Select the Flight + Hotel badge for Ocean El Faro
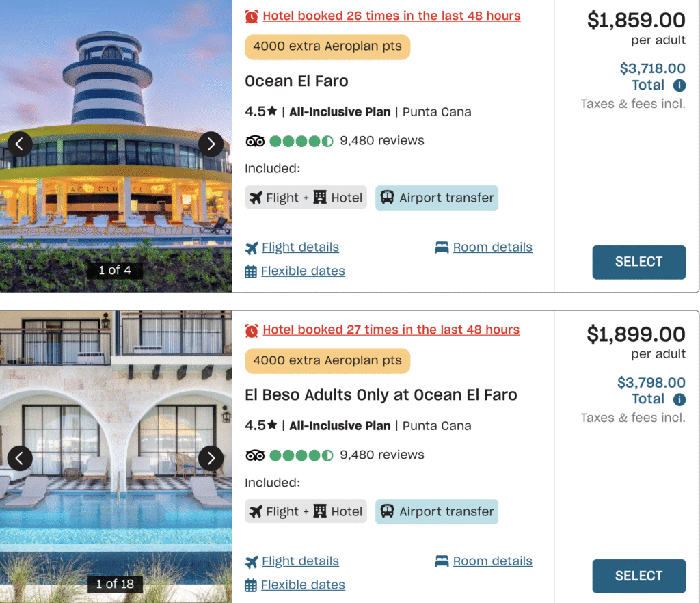The image size is (700, 603). tap(306, 198)
